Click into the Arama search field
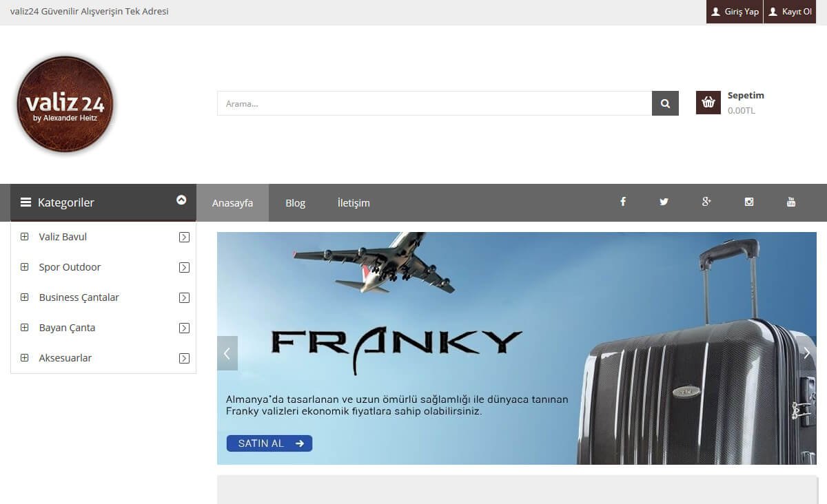The width and height of the screenshot is (827, 504). pyautogui.click(x=434, y=103)
